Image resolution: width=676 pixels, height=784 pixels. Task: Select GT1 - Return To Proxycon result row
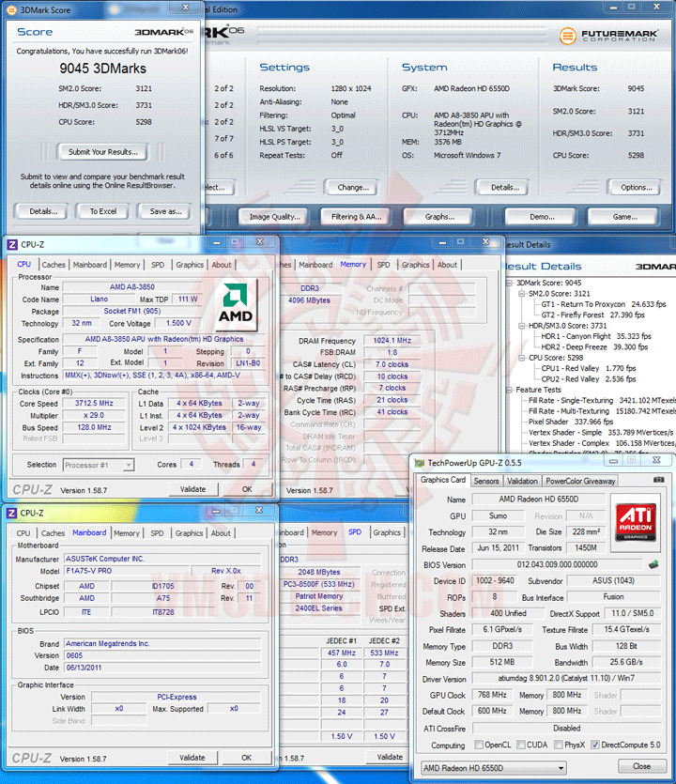[604, 304]
